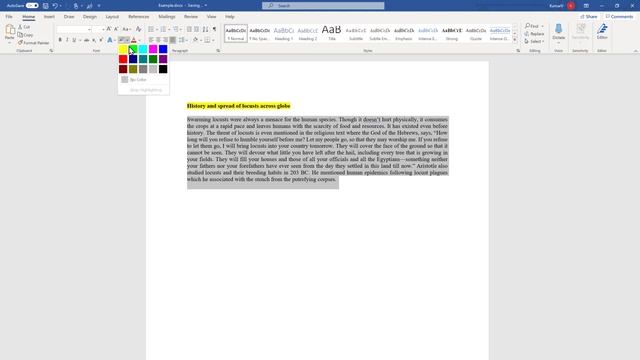Image resolution: width=640 pixels, height=360 pixels.
Task: Click the Save icon in title bar
Action: click(x=45, y=6)
